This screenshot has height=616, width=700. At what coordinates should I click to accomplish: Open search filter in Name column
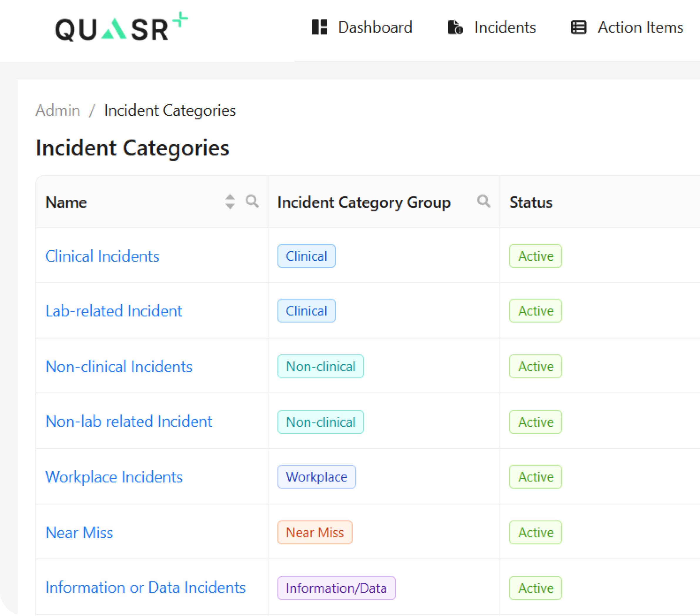pyautogui.click(x=252, y=201)
